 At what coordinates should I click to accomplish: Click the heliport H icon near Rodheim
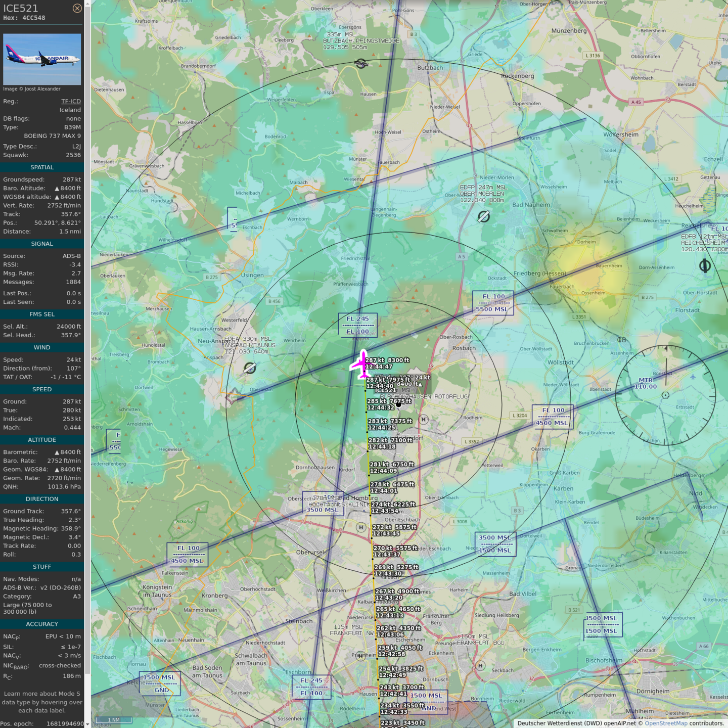[x=424, y=420]
